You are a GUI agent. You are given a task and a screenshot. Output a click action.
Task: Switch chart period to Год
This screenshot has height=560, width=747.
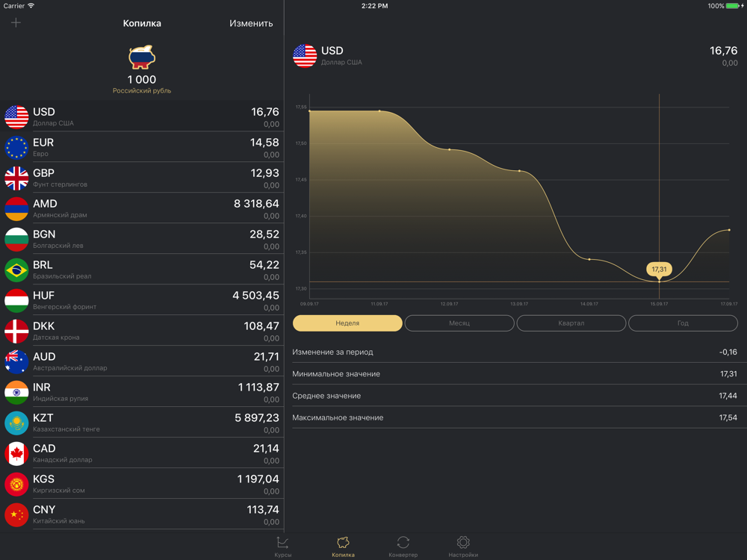tap(683, 323)
